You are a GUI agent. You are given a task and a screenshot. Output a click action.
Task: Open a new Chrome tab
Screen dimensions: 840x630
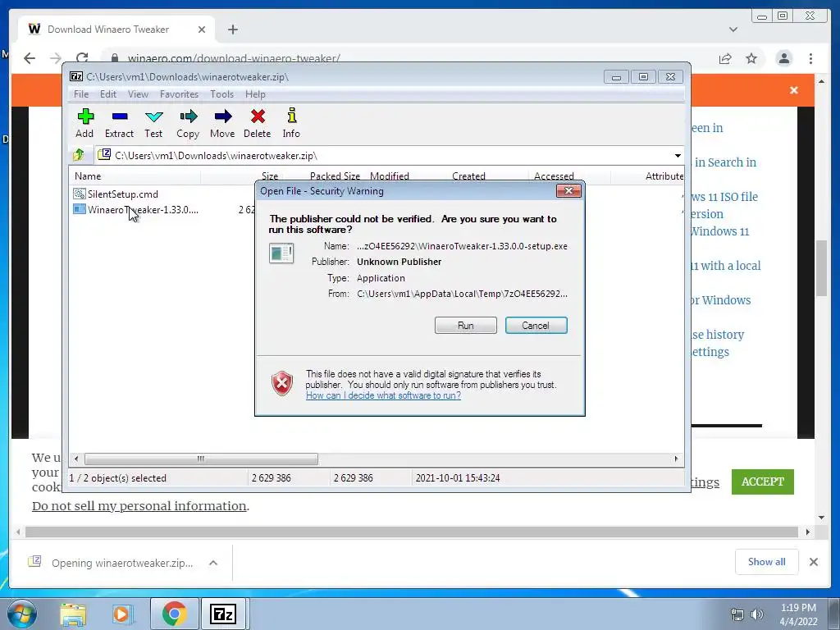[x=232, y=30]
